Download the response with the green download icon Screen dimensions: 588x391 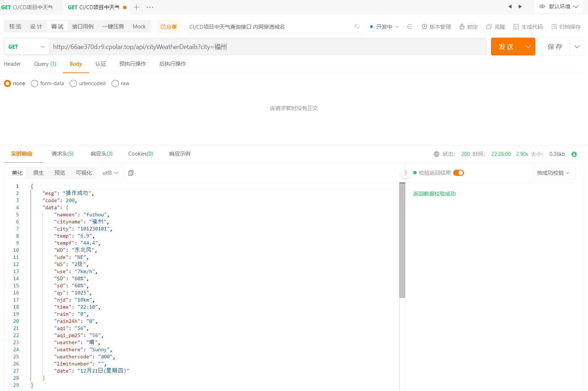coord(574,154)
